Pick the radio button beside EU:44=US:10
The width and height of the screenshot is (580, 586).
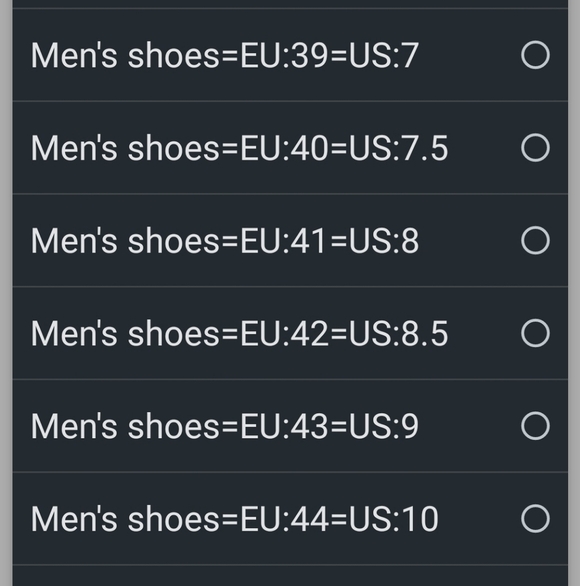pyautogui.click(x=535, y=518)
